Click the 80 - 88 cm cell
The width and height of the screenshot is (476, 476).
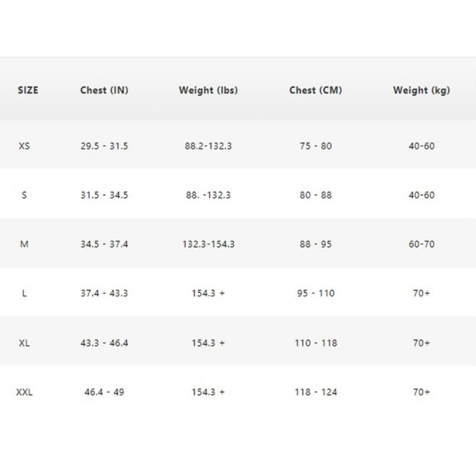tap(316, 195)
